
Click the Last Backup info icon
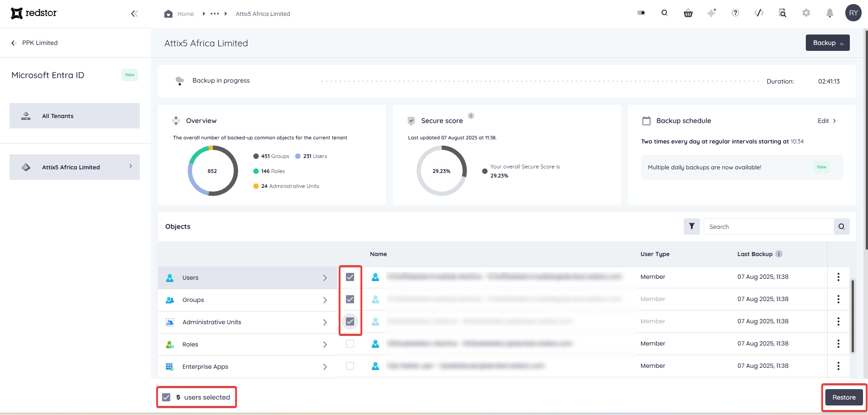pyautogui.click(x=779, y=254)
